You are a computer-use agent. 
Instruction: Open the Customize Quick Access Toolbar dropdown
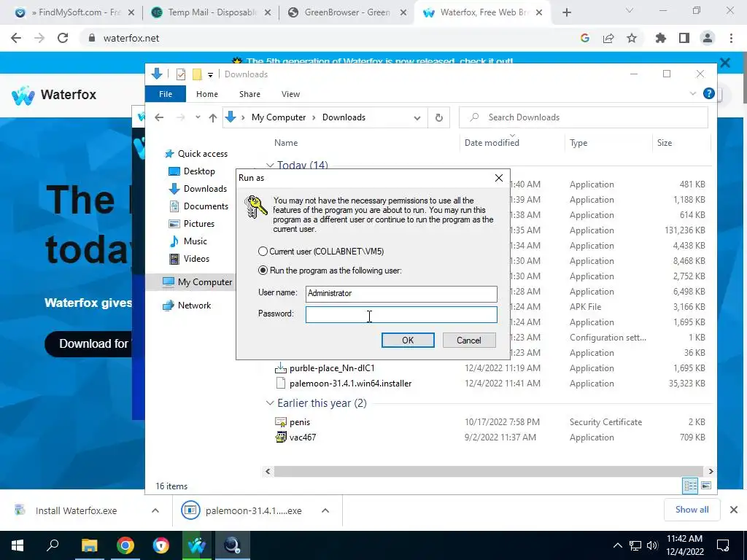pyautogui.click(x=210, y=75)
